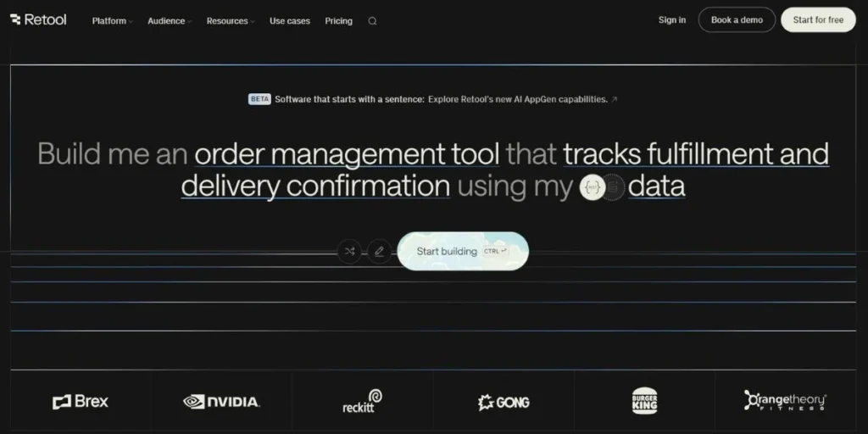Open the Use cases page
Image resolution: width=868 pixels, height=434 pixels.
(290, 21)
